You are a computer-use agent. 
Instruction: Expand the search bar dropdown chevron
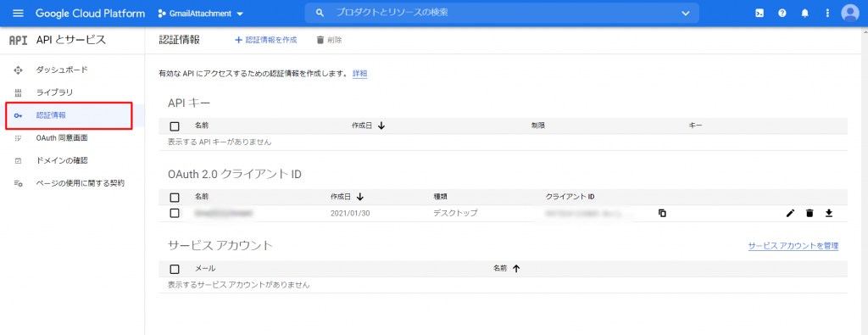pyautogui.click(x=685, y=14)
